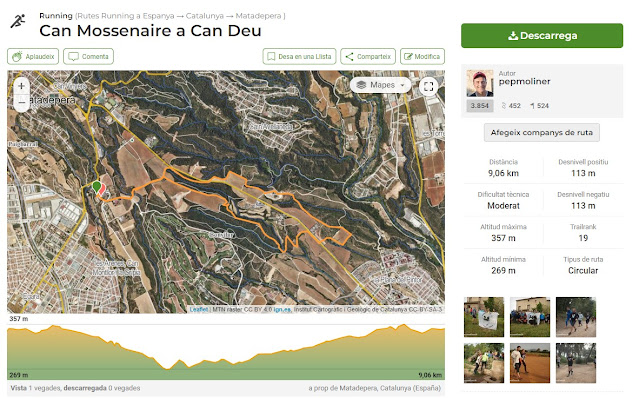Open the Catalunya breadcrumb link
The width and height of the screenshot is (639, 398).
pos(205,16)
